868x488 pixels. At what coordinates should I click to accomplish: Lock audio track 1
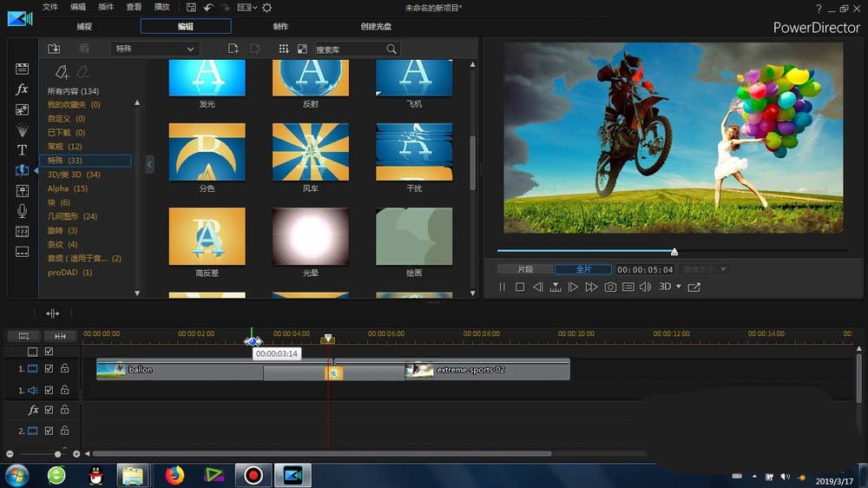65,389
